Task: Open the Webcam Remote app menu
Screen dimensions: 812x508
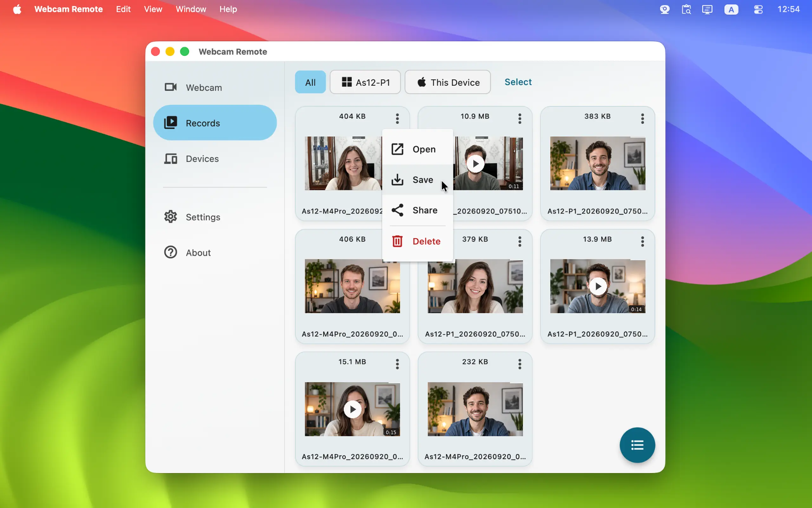Action: coord(69,9)
